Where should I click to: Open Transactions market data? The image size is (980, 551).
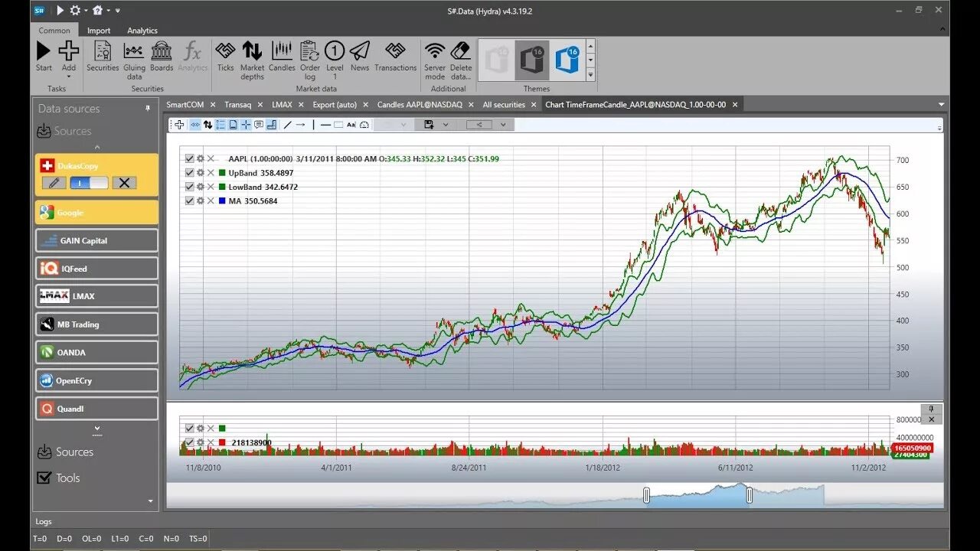tap(395, 56)
